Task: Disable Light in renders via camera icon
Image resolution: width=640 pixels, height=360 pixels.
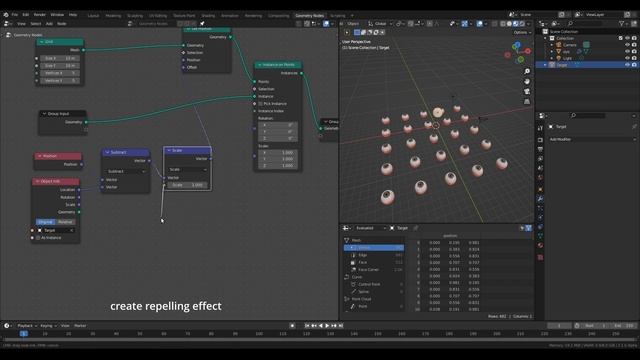Action: tap(634, 58)
